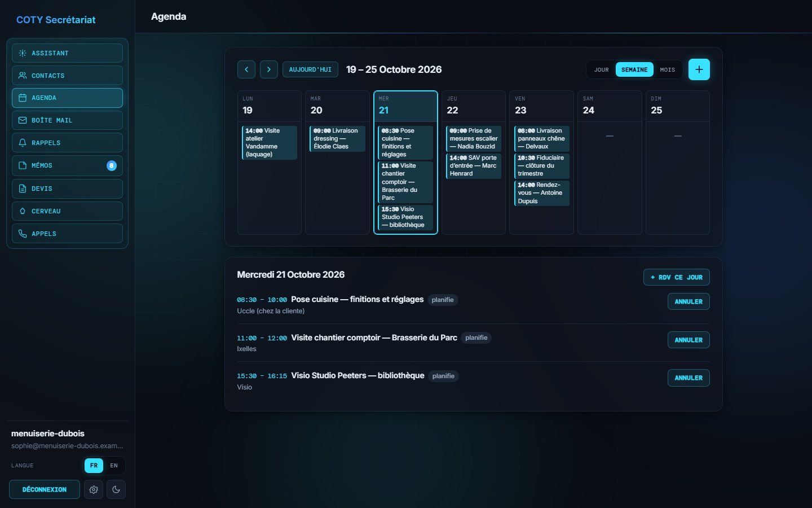The height and width of the screenshot is (508, 812).
Task: Open 14:00 Visite atelier Vandamme event
Action: pyautogui.click(x=270, y=142)
